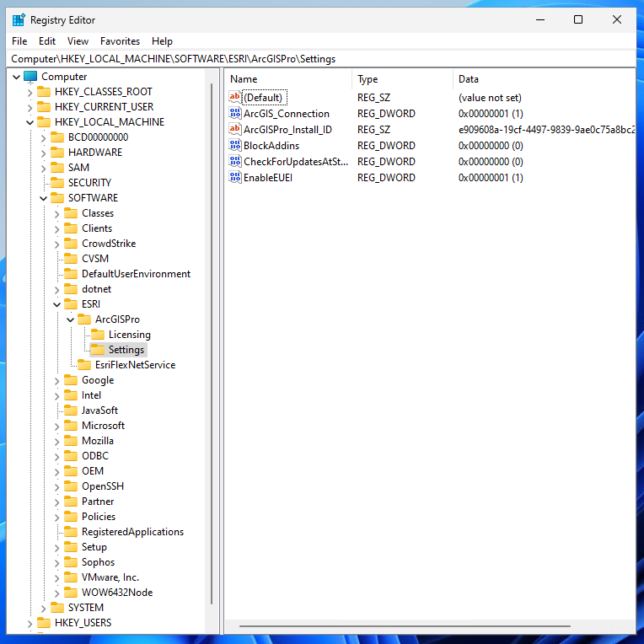Click the Registry Editor app icon in title bar
Screen dimensions: 644x644
[x=19, y=19]
